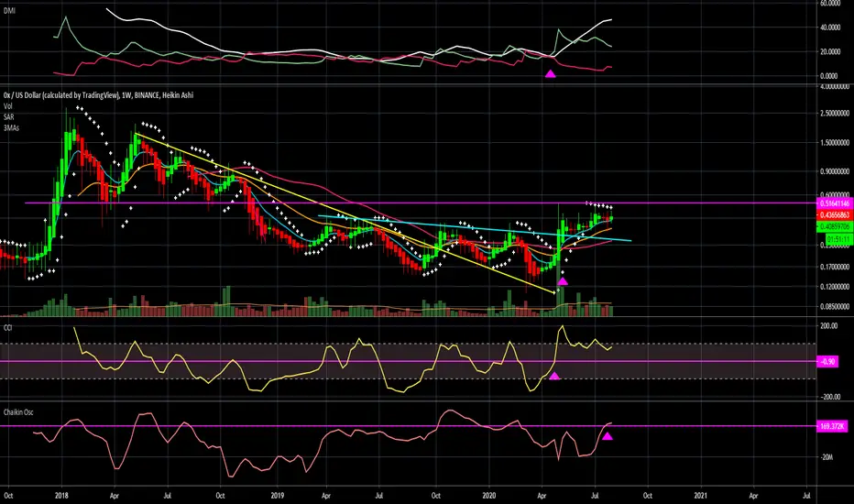The image size is (854, 504).
Task: Select the Vol indicator label
Action: (x=7, y=106)
